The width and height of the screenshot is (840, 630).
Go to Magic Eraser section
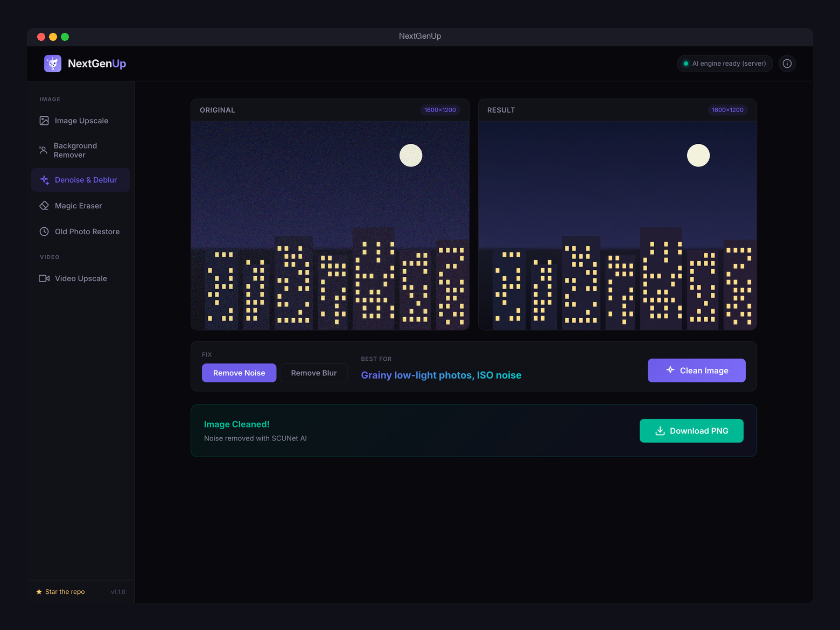pos(81,206)
